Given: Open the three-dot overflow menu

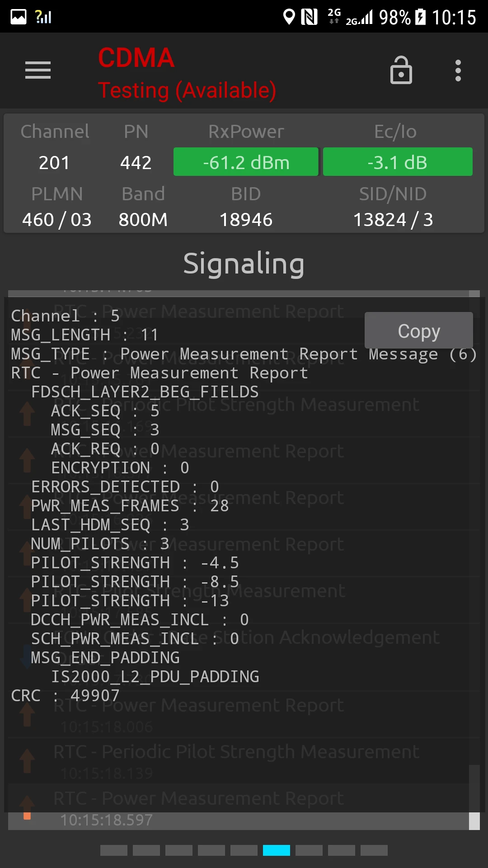Looking at the screenshot, I should point(458,71).
